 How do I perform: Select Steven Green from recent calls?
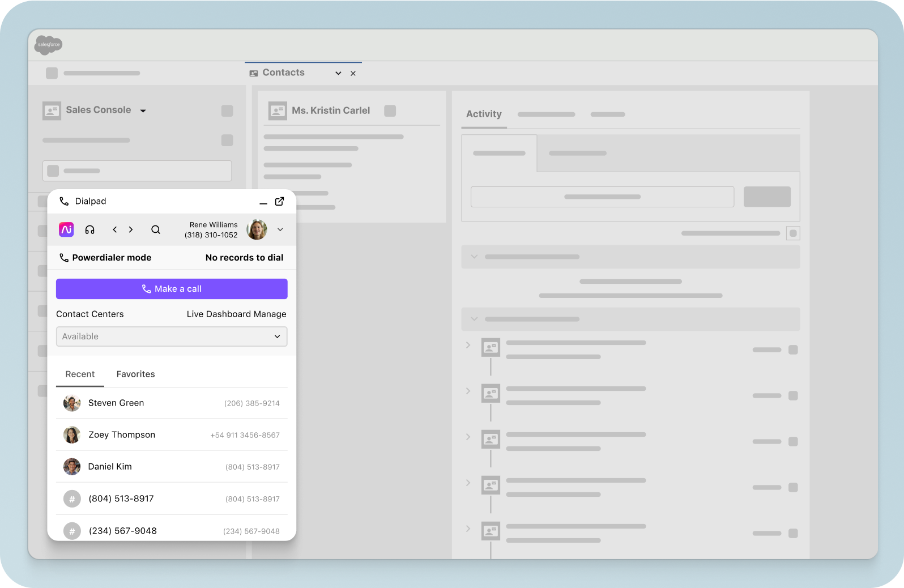tap(172, 403)
